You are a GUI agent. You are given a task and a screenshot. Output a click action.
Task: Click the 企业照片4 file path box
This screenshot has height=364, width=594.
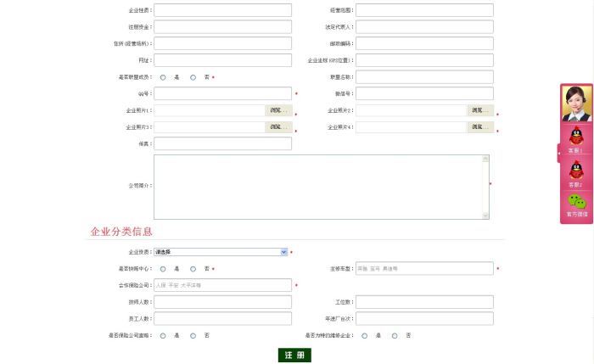coord(411,127)
